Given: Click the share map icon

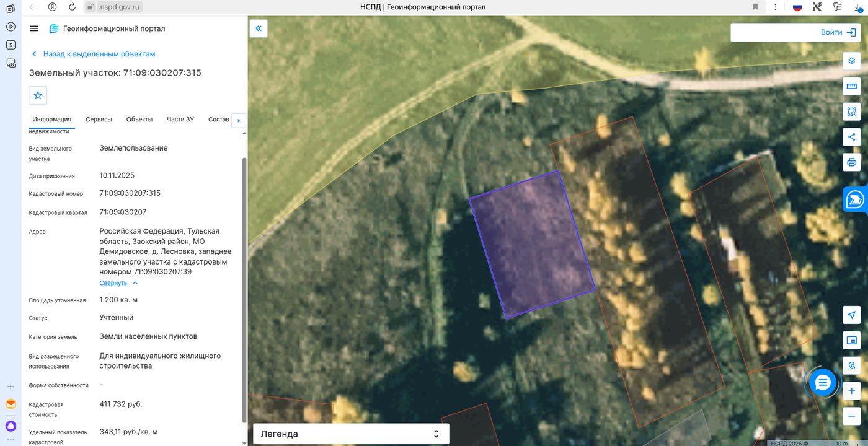Looking at the screenshot, I should pyautogui.click(x=852, y=137).
